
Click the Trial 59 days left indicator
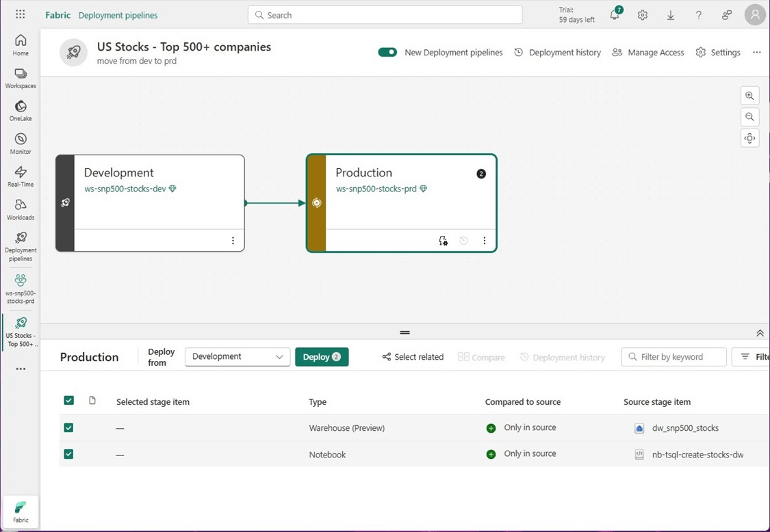[576, 15]
